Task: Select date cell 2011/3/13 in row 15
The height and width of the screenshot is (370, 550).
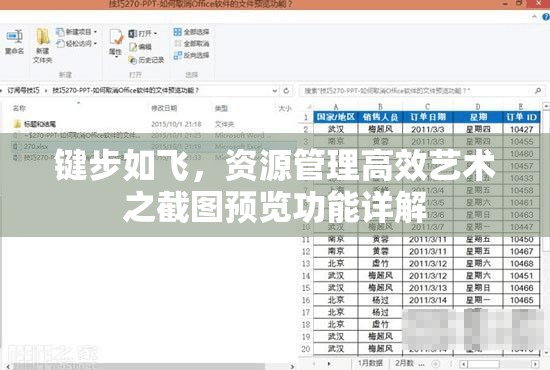Action: (428, 288)
